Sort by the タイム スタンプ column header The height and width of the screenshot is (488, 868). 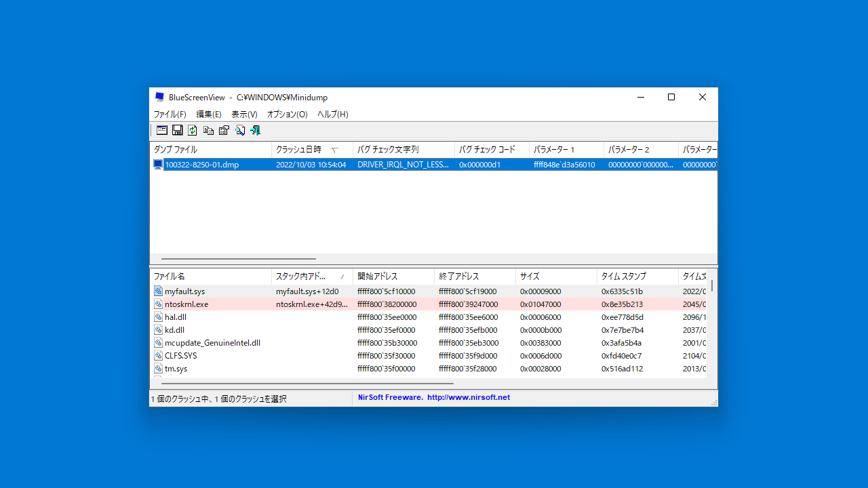point(637,277)
